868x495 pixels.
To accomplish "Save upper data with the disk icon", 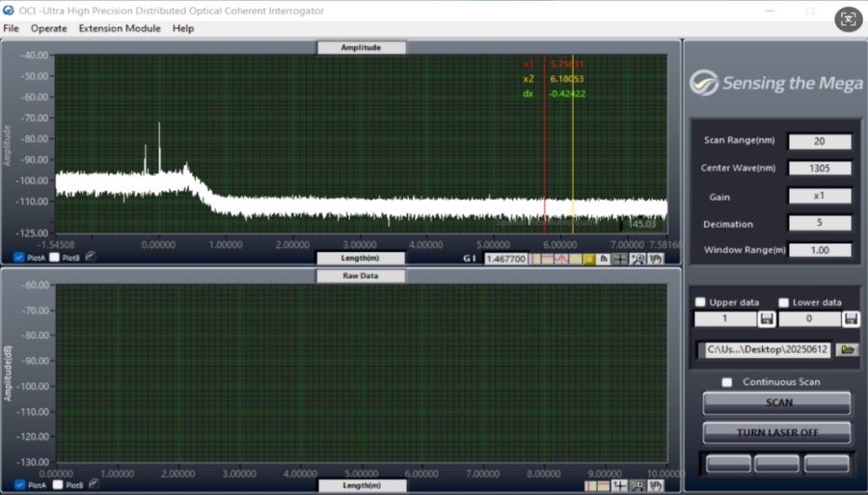I will (767, 319).
